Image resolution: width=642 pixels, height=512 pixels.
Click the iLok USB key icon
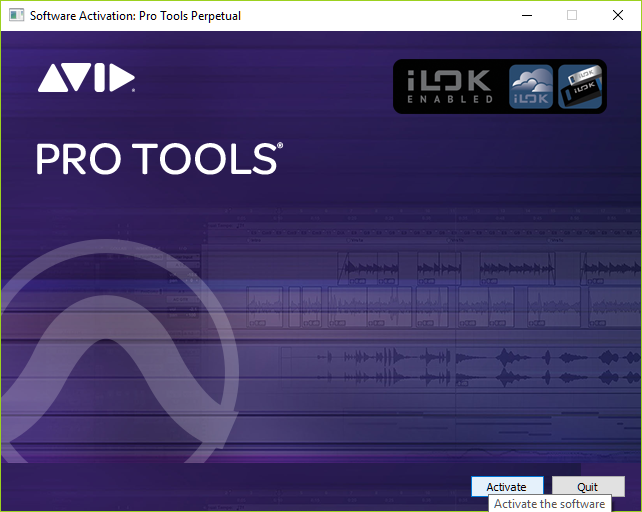point(579,86)
